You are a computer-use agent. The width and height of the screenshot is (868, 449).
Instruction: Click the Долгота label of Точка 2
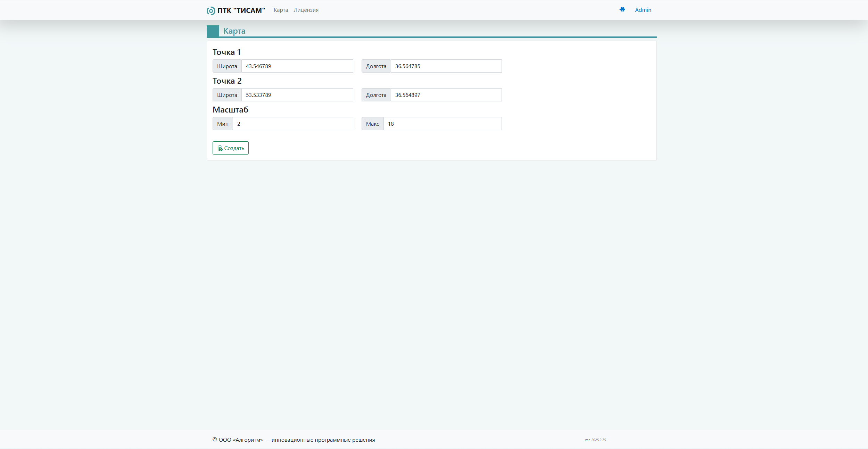pos(376,95)
